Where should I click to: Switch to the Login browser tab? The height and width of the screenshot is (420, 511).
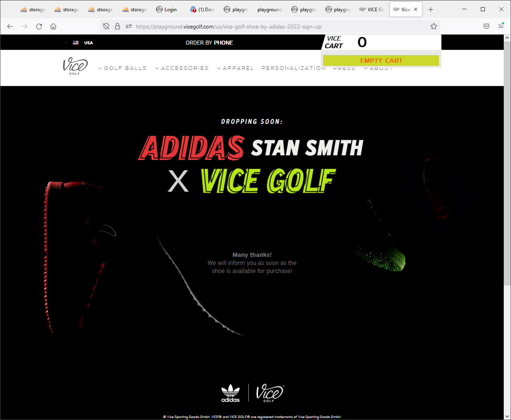pyautogui.click(x=167, y=9)
